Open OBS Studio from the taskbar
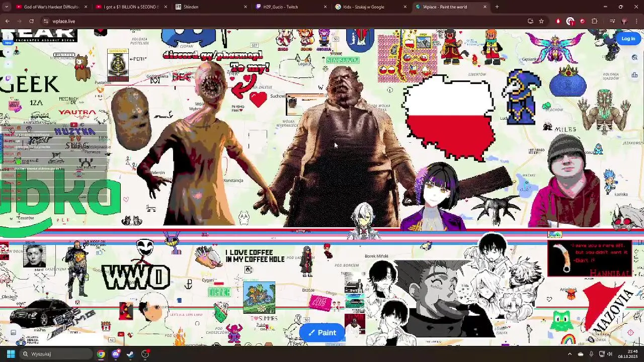 pos(145,354)
